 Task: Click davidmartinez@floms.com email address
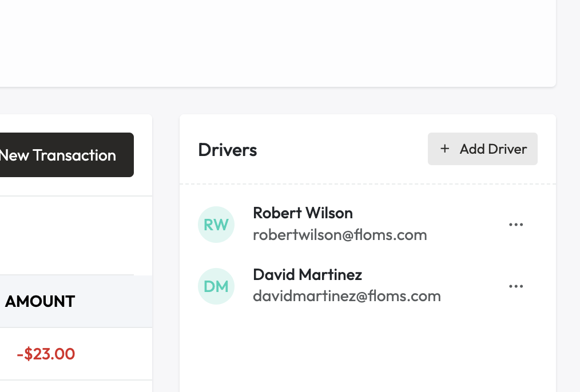click(x=347, y=296)
